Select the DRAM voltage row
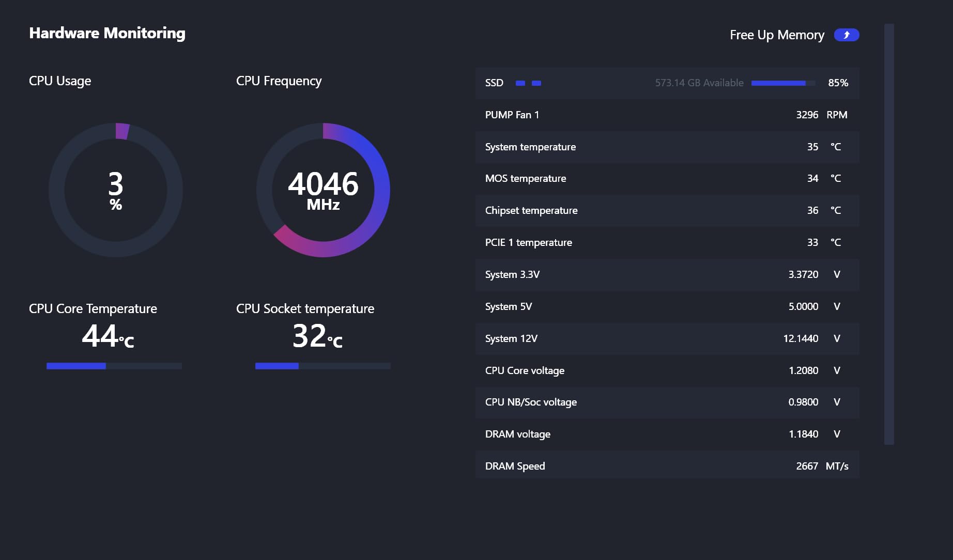Viewport: 953px width, 560px height. (667, 434)
